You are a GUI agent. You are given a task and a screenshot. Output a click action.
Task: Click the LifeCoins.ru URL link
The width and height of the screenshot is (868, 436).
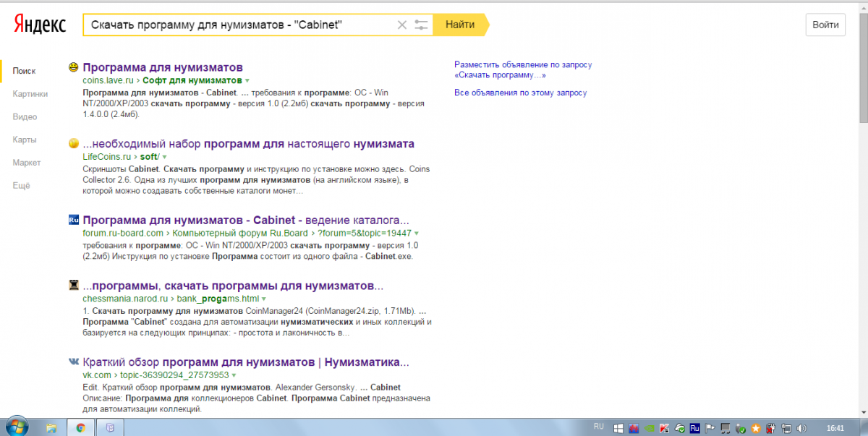(x=106, y=156)
